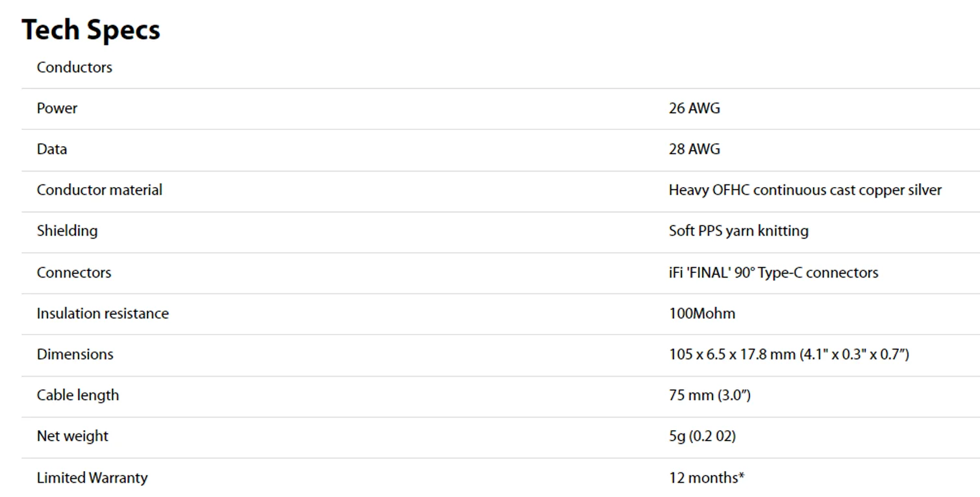Click the 26 AWG value
Viewport: 980px width, 497px height.
pyautogui.click(x=694, y=108)
